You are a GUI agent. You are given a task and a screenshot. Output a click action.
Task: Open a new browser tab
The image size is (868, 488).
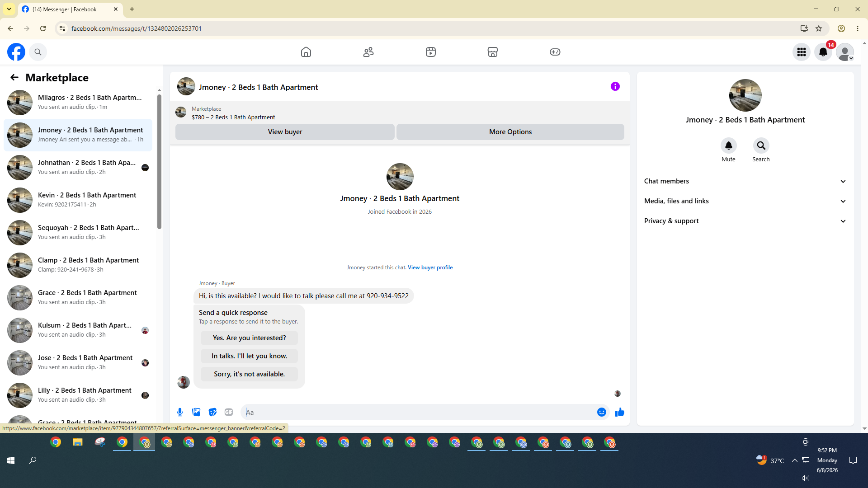pos(132,9)
